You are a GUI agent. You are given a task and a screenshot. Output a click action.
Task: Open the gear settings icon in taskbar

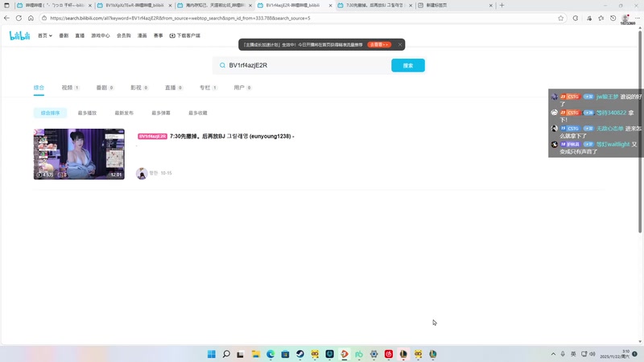tap(374, 354)
